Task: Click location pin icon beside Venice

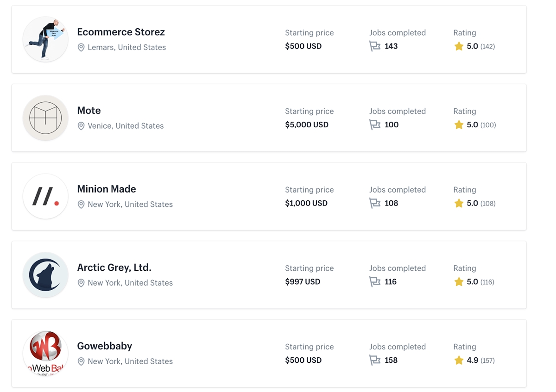Action: [81, 126]
